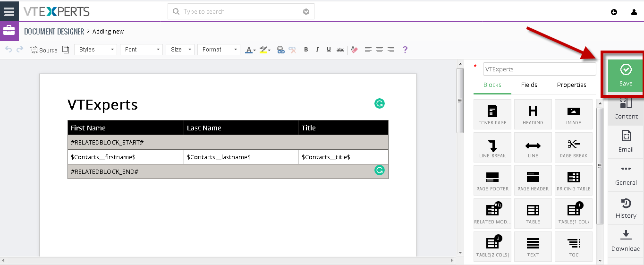Click the blocks panel scroll down arrow
This screenshot has width=644, height=265.
[x=600, y=260]
